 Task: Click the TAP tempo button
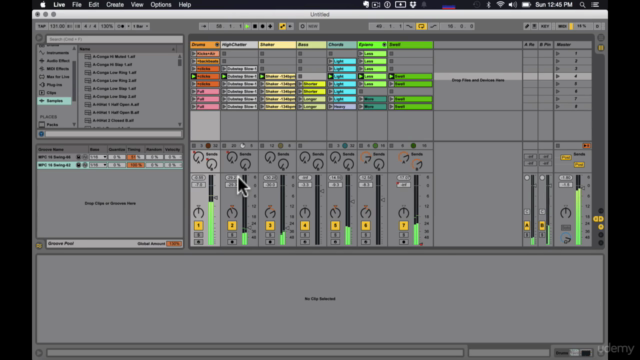coord(42,26)
